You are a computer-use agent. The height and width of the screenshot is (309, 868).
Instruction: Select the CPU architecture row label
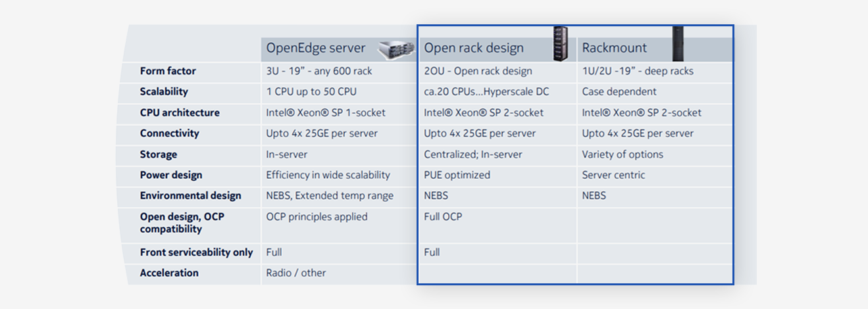[180, 113]
